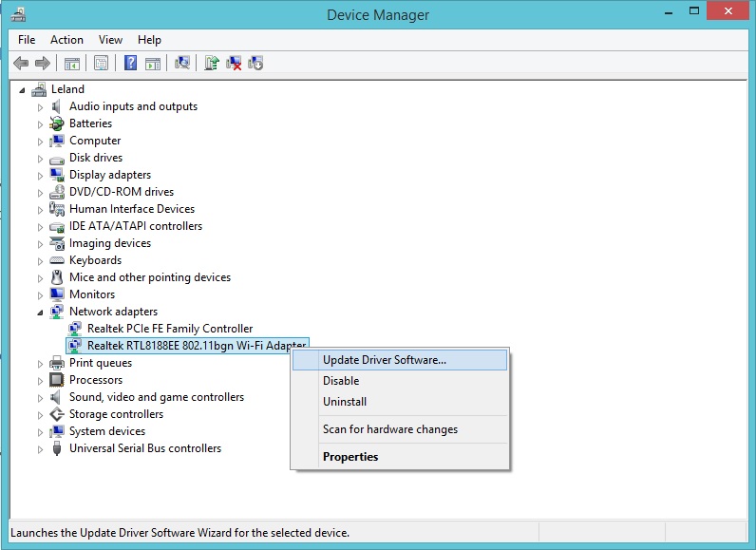Click the Batteries category icon

coord(56,123)
